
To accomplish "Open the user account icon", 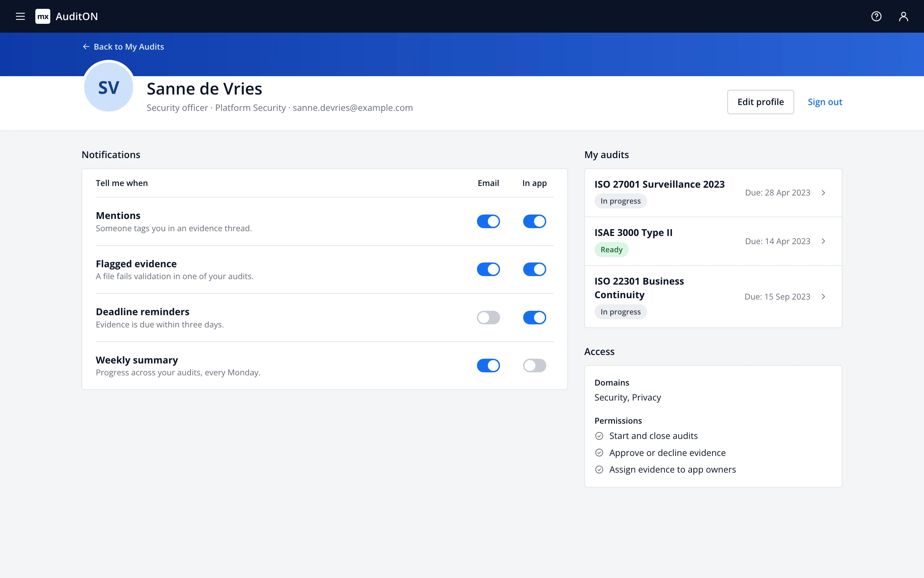I will pyautogui.click(x=903, y=16).
